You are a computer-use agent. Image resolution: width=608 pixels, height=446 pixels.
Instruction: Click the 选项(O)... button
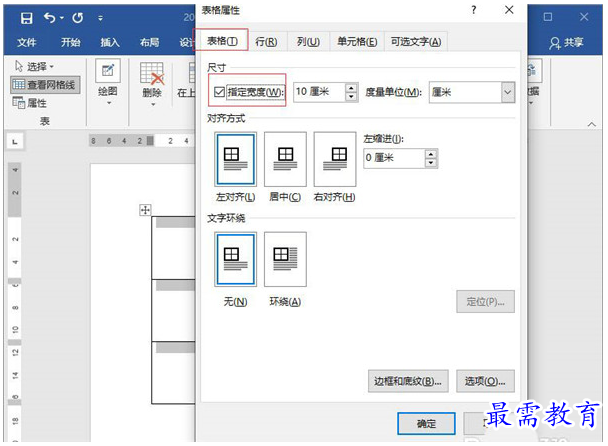pyautogui.click(x=485, y=381)
